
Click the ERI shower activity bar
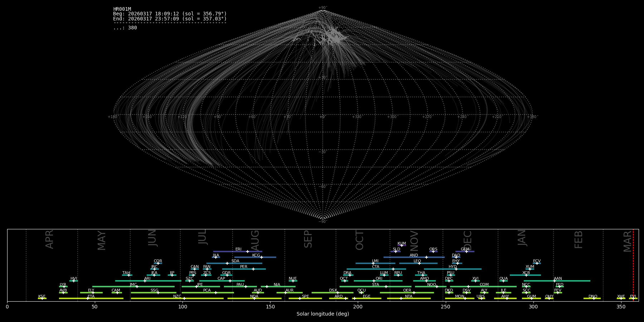(x=238, y=252)
